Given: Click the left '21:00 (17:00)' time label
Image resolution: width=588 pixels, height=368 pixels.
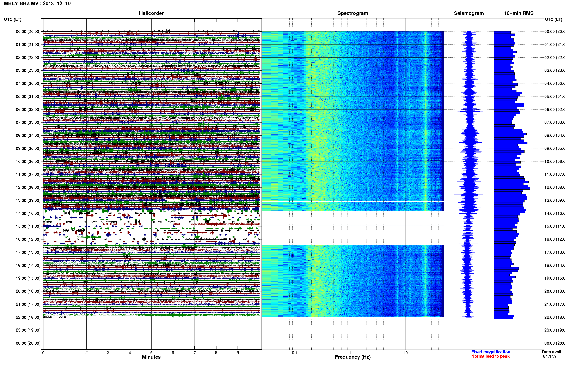Looking at the screenshot, I should pos(28,304).
